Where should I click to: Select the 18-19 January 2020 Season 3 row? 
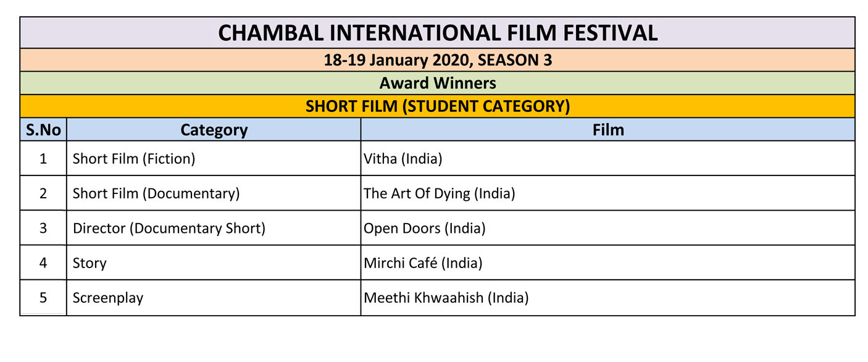pyautogui.click(x=438, y=61)
